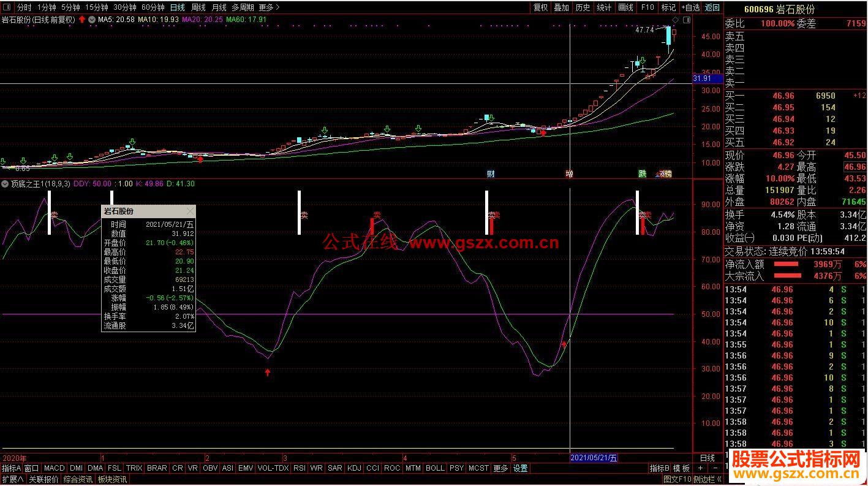Screen dimensions: 868x486
Task: Select the 周线 weekly chart tab
Action: 198,7
